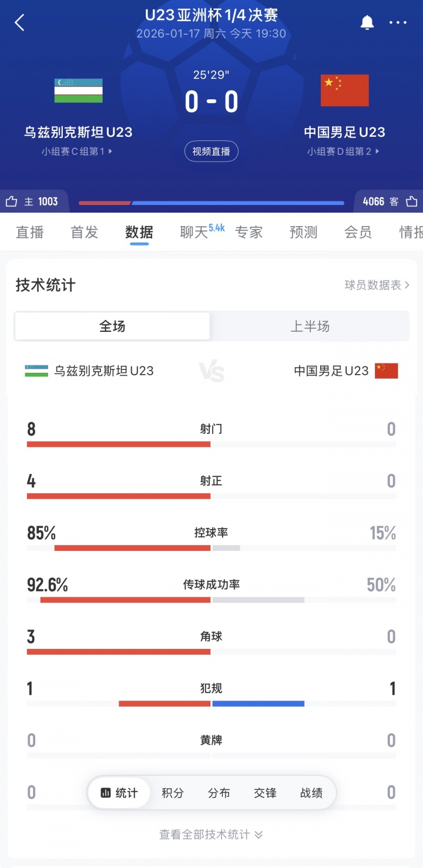Screen dimensions: 423x868
Task: Tap the bar chart 统计 icon
Action: (106, 793)
